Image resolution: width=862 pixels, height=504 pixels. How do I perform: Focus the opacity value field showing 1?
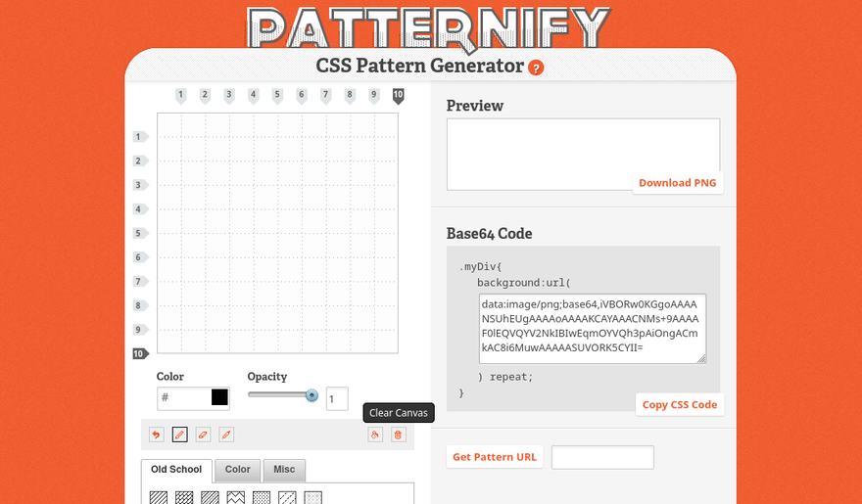pos(337,399)
